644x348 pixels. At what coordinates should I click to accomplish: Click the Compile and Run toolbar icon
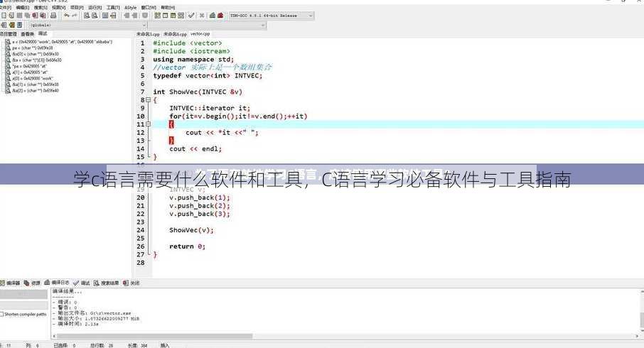click(x=173, y=15)
